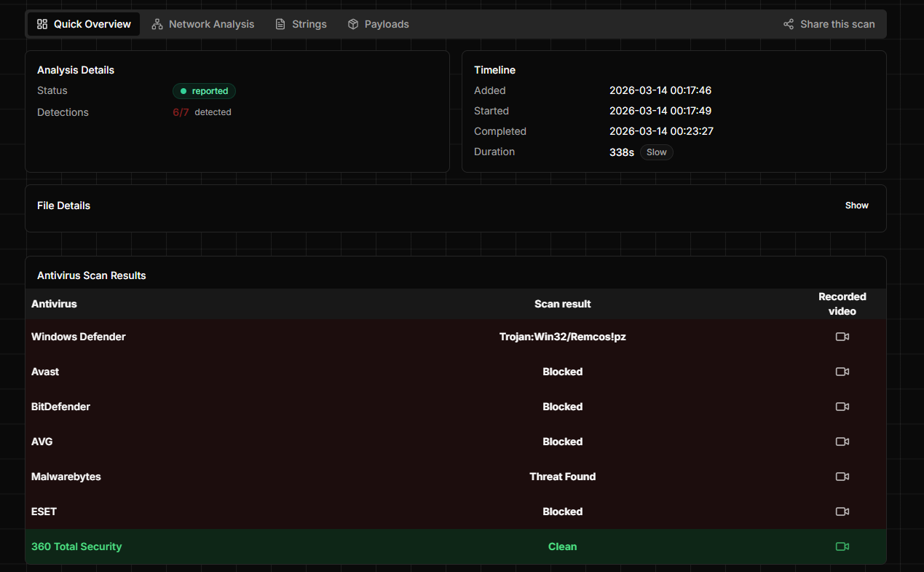Open Avast recorded video icon
This screenshot has height=572, width=924.
point(842,372)
